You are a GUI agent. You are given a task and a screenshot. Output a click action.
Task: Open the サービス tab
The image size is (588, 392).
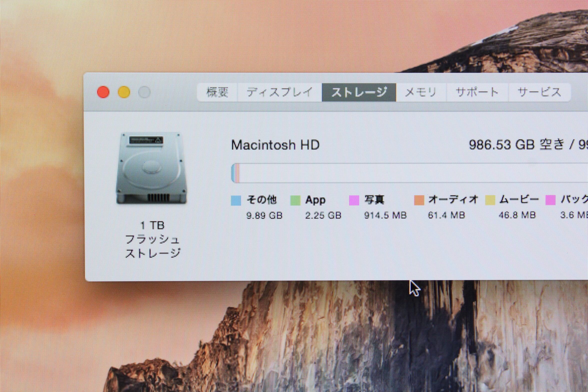click(x=539, y=92)
